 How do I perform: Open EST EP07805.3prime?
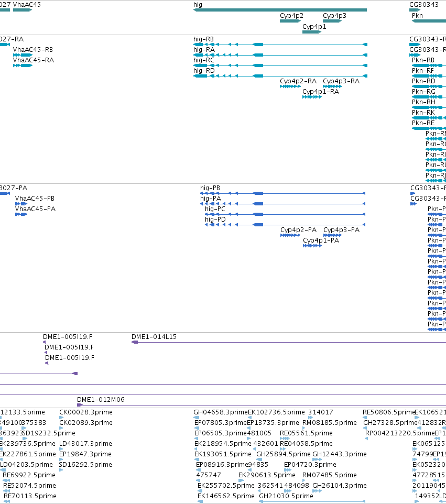point(221,423)
